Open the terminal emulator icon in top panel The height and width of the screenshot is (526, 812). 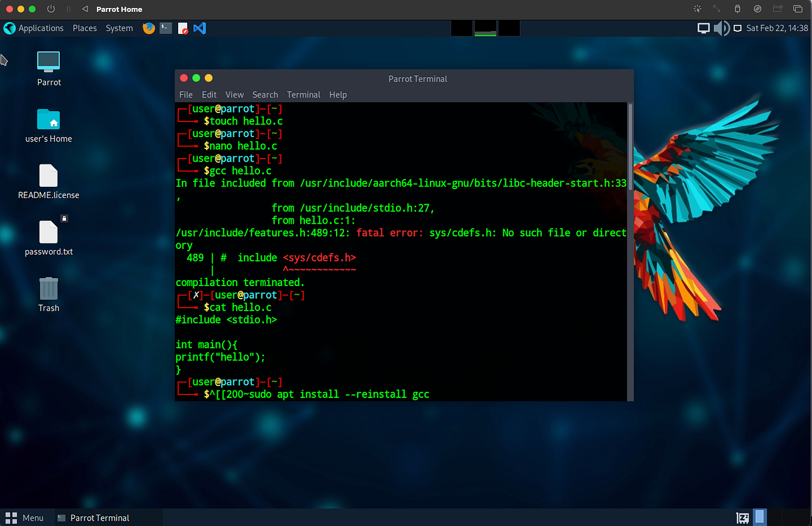165,28
